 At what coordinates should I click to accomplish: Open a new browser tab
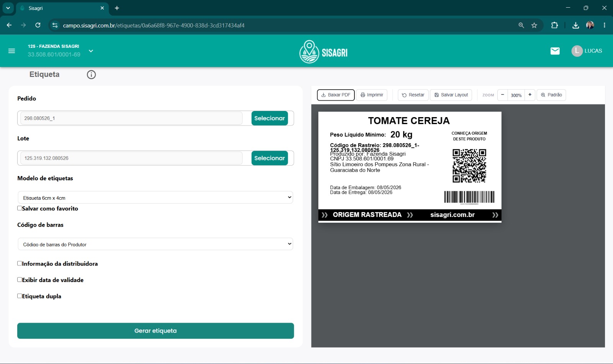click(117, 8)
